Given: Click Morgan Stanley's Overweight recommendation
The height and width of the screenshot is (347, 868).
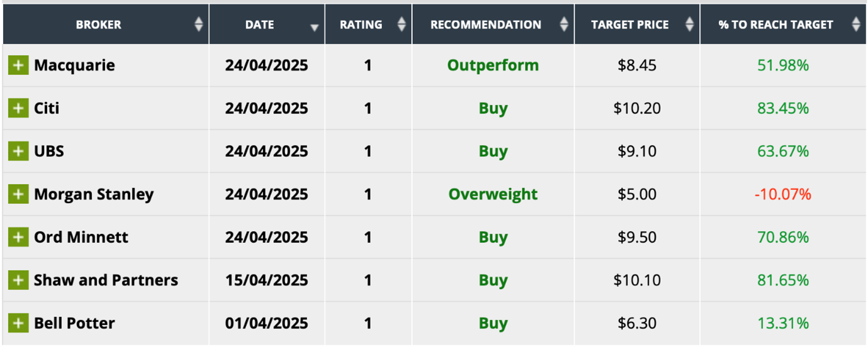Looking at the screenshot, I should (493, 194).
